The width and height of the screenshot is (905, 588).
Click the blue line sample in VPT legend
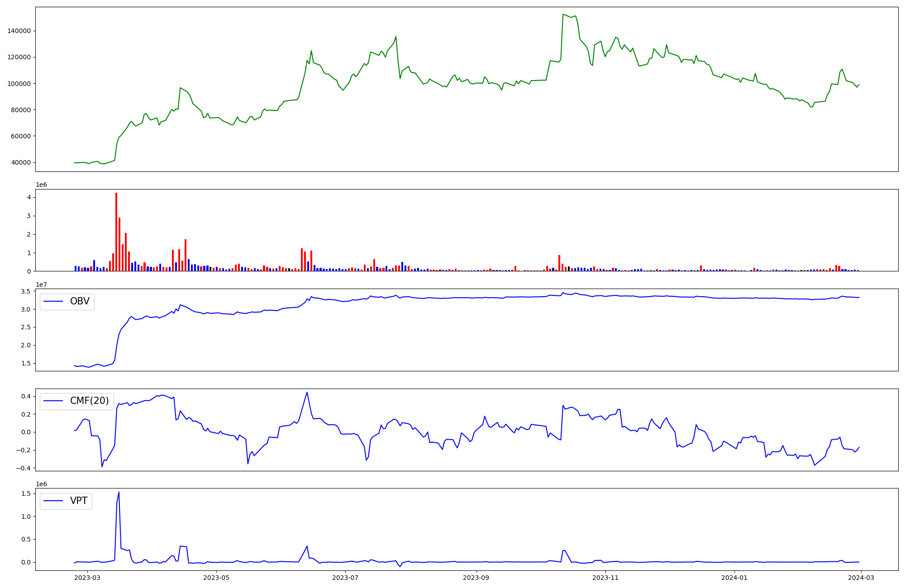click(x=53, y=501)
